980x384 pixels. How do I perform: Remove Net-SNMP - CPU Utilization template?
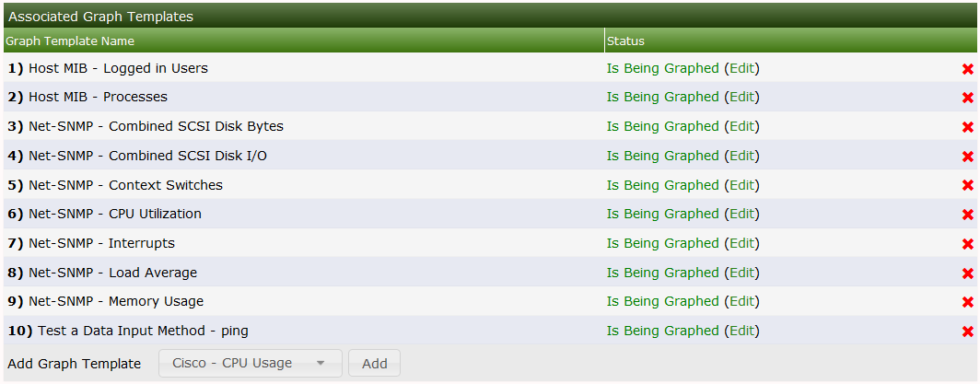coord(968,215)
